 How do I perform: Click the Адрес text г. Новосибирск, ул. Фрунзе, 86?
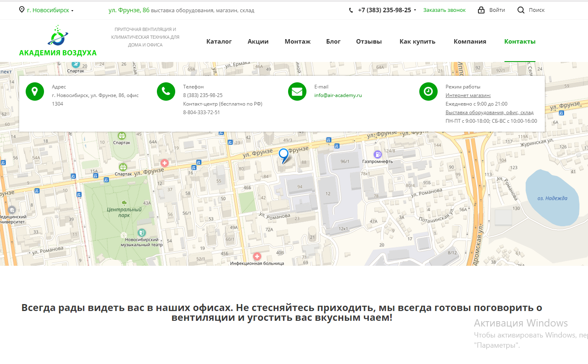point(95,99)
